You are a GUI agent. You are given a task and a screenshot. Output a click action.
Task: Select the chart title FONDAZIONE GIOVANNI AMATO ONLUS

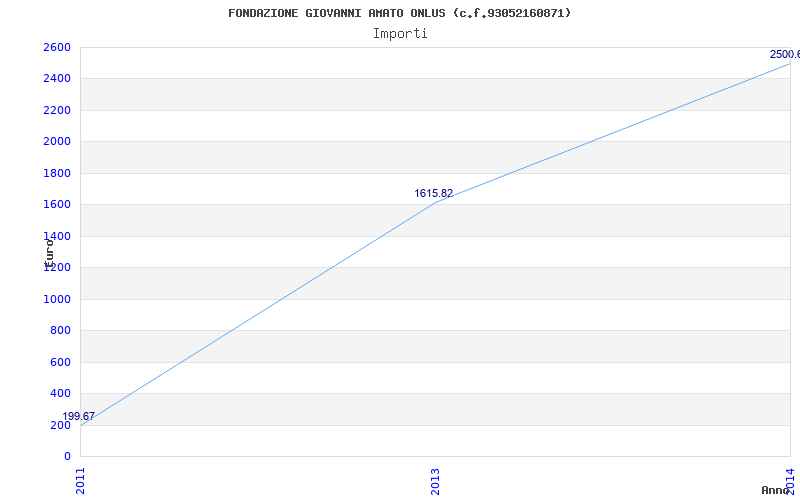399,13
